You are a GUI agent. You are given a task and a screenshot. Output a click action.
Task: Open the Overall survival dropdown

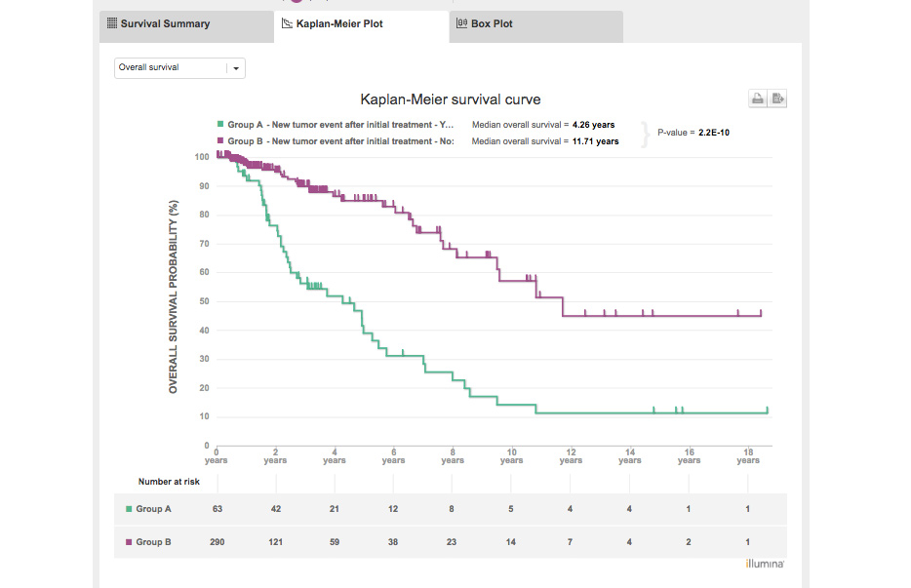pyautogui.click(x=171, y=68)
